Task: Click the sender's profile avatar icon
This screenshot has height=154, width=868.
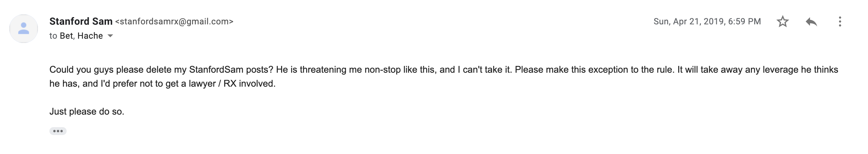Action: [24, 29]
